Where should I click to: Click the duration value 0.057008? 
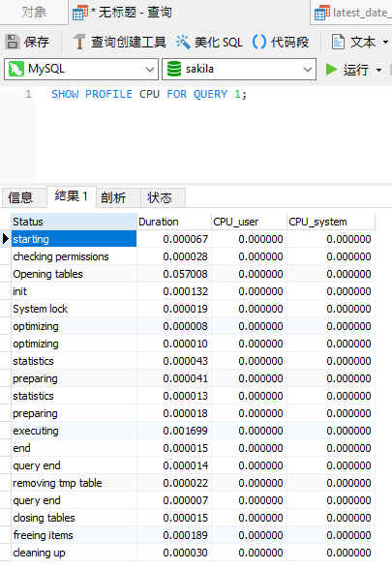(185, 274)
